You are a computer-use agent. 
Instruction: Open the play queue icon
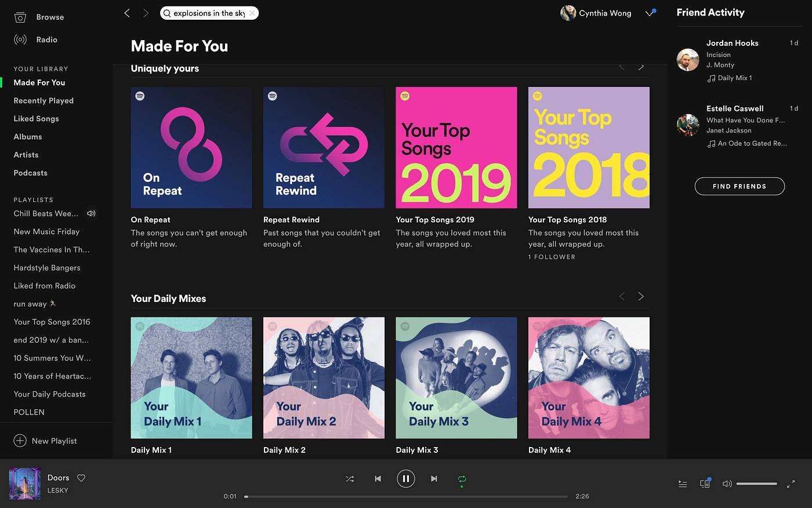tap(683, 484)
